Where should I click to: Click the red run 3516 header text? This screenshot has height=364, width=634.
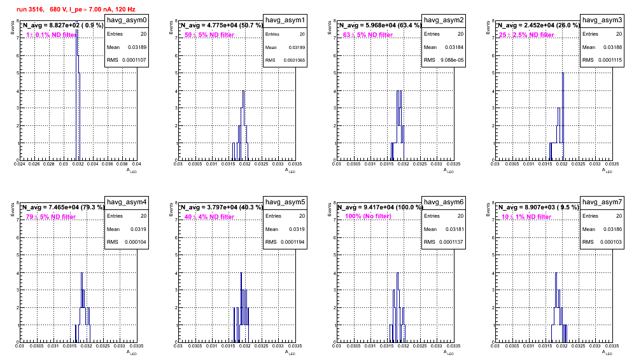(x=76, y=10)
